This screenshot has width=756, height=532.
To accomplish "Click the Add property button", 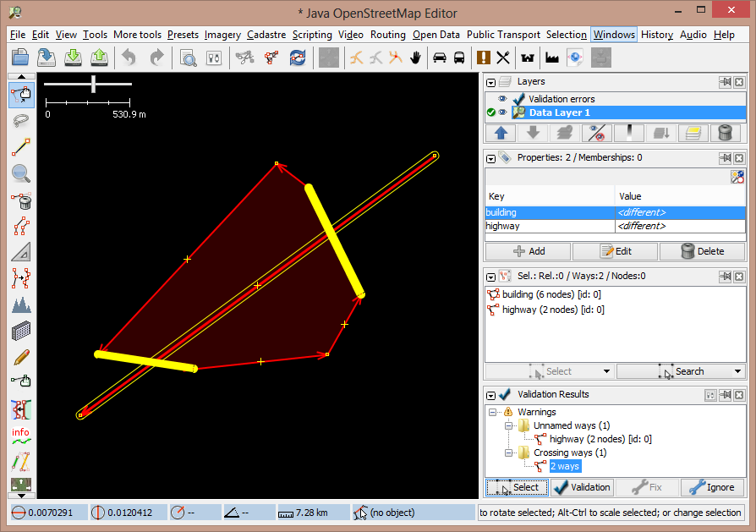I will point(528,251).
